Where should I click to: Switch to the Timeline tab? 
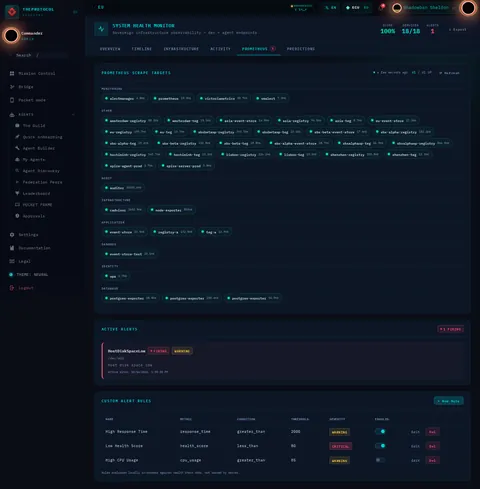point(142,49)
